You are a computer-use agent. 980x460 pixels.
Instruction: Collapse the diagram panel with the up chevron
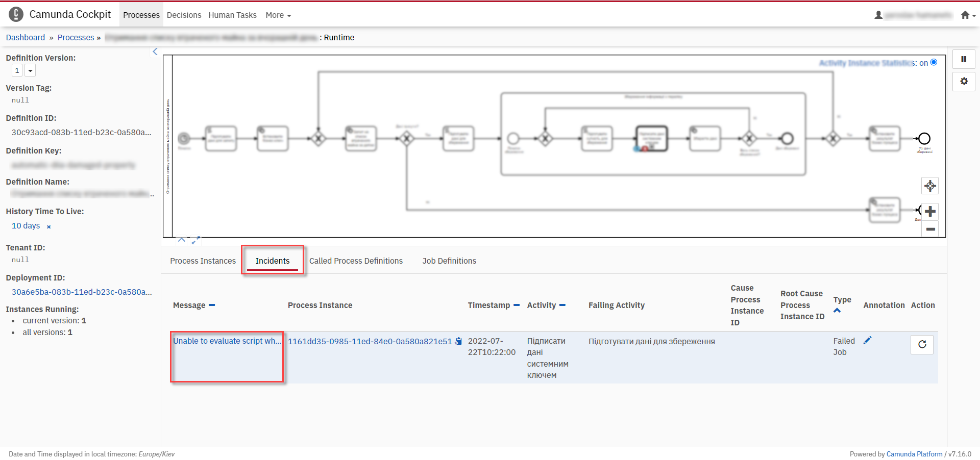click(x=182, y=240)
